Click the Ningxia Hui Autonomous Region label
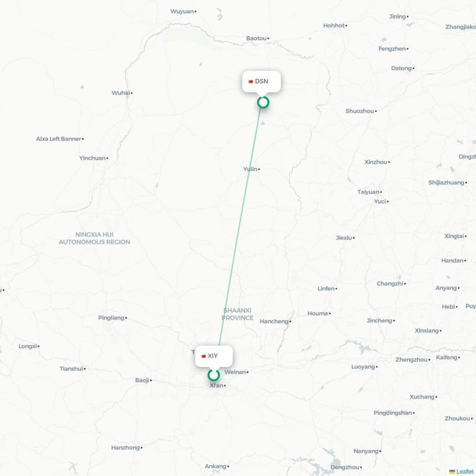Image resolution: width=476 pixels, height=476 pixels. [x=95, y=239]
